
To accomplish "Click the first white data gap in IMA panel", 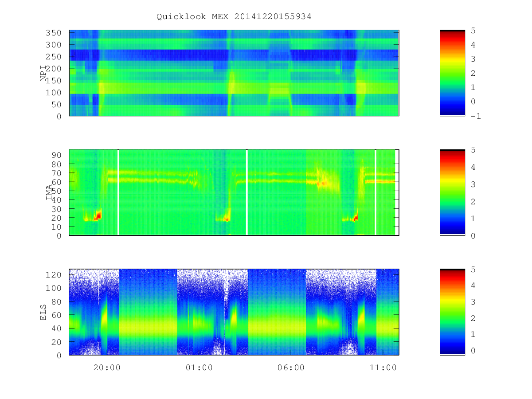I will (x=118, y=192).
